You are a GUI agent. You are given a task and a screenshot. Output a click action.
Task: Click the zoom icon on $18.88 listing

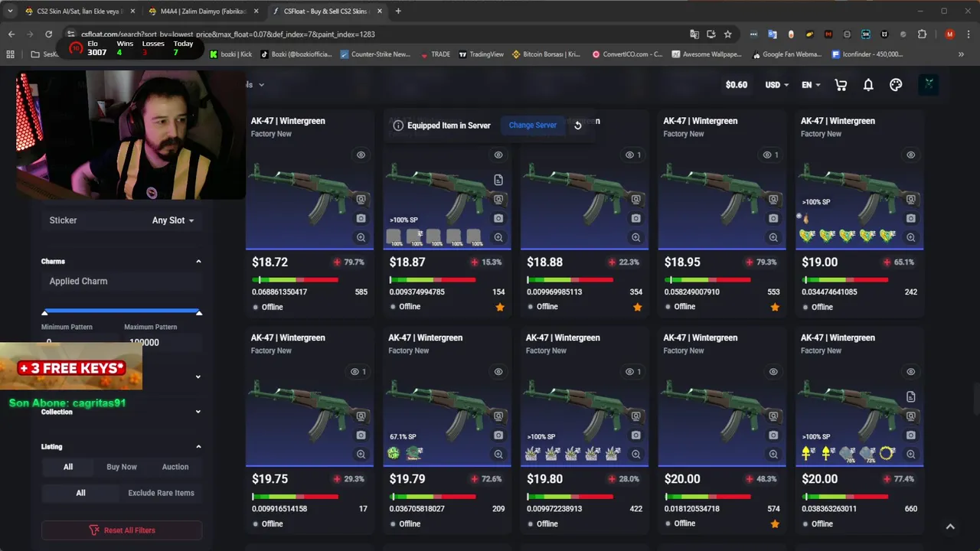635,237
